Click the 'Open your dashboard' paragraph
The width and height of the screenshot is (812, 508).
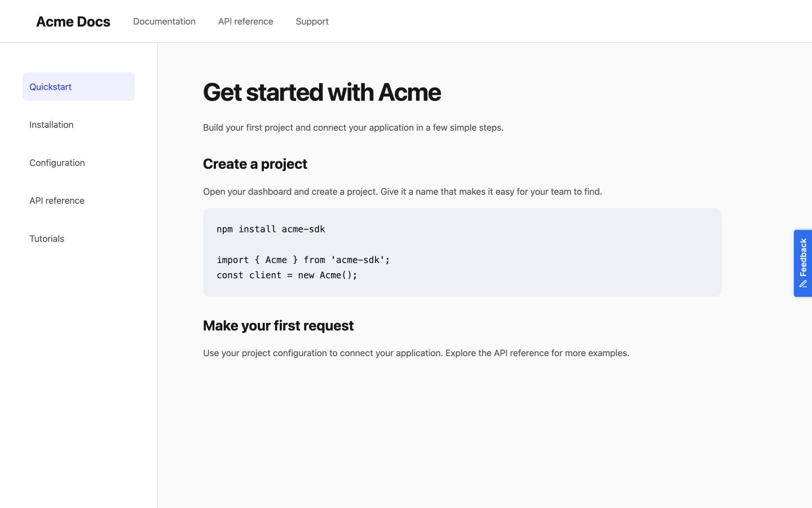point(403,191)
